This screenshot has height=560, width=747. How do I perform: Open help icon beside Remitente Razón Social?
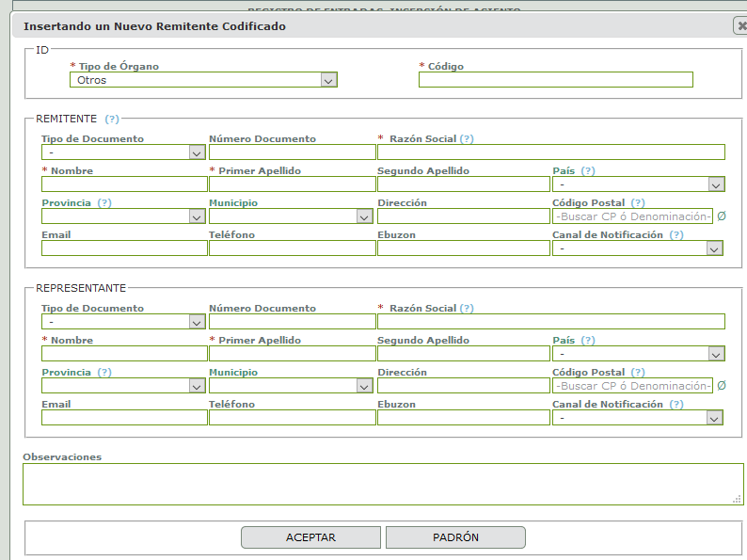click(x=467, y=138)
